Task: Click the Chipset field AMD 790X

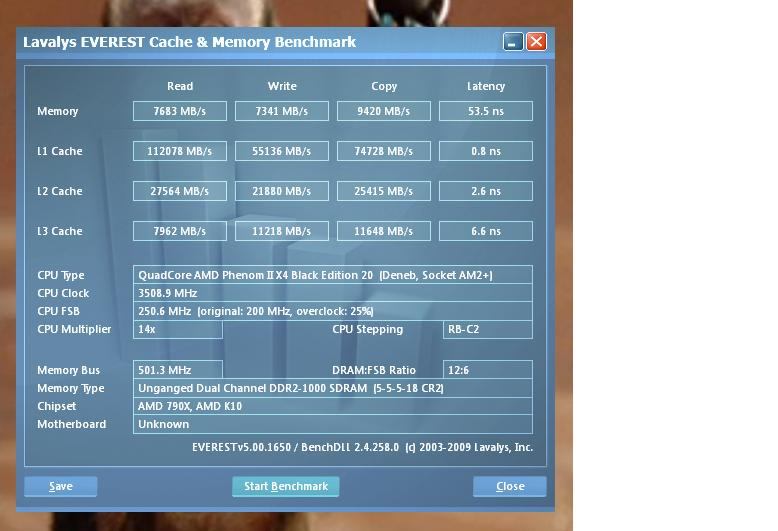Action: pos(333,406)
